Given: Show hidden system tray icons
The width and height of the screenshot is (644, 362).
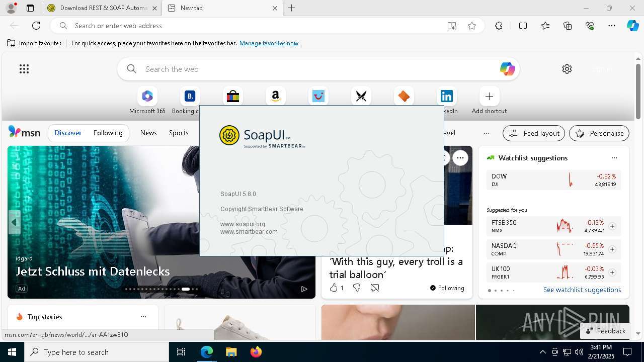Looking at the screenshot, I should [x=542, y=352].
